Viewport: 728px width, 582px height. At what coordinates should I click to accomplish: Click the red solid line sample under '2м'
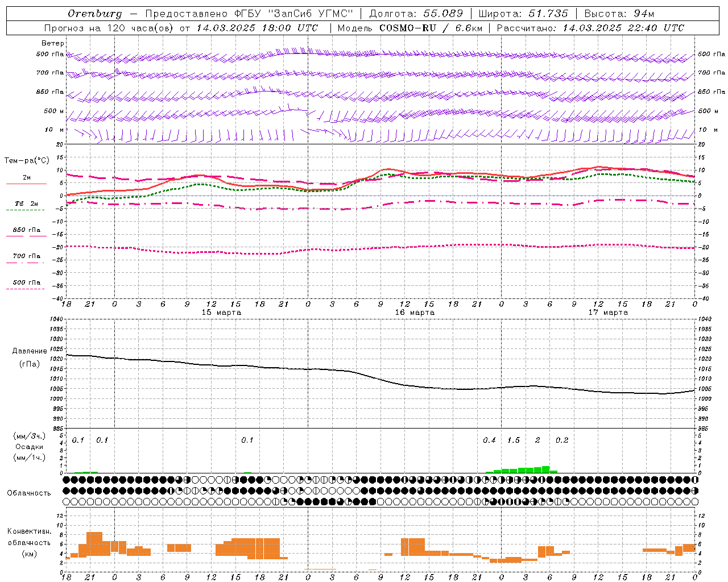(26, 184)
